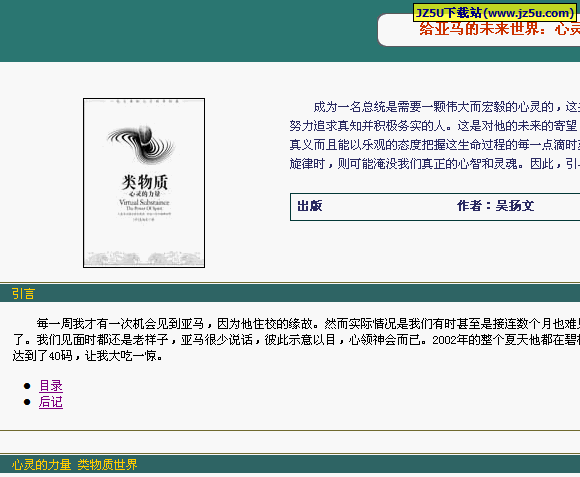Click the line ending 让我大吃一惊
The image size is (580, 477).
(87, 356)
